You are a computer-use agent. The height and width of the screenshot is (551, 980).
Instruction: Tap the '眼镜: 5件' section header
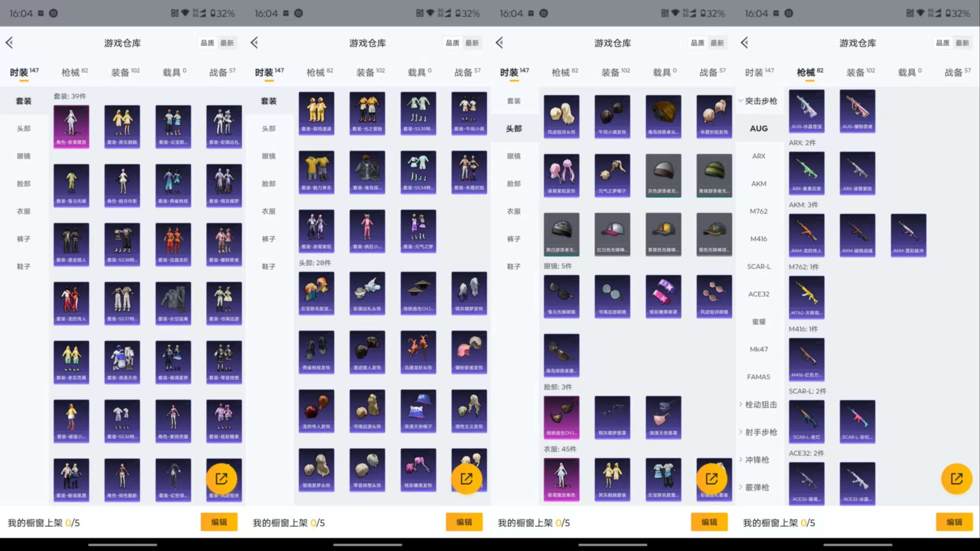click(558, 266)
